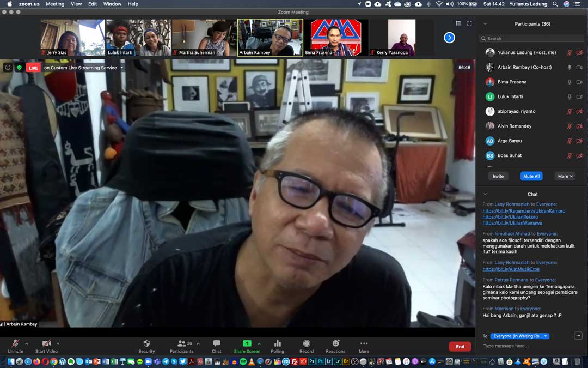The width and height of the screenshot is (588, 368).
Task: Open the Chat bubble icon in toolbar
Action: pos(217,343)
